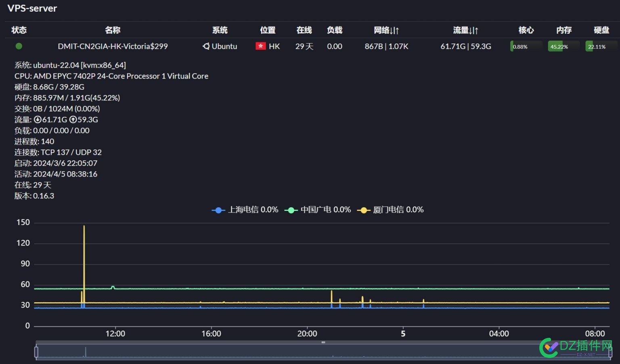Click the left zoom slider handle
This screenshot has width=620, height=364.
36,352
